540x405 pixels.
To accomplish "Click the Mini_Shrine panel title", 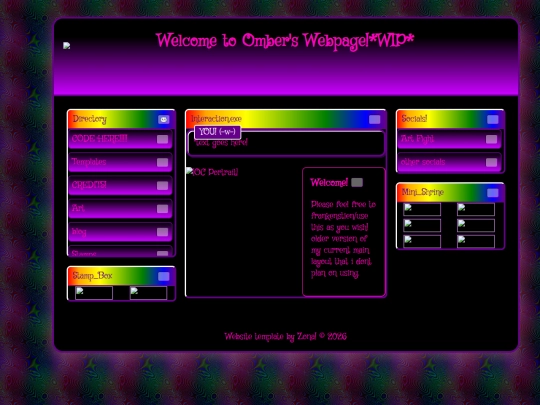I will pos(423,192).
